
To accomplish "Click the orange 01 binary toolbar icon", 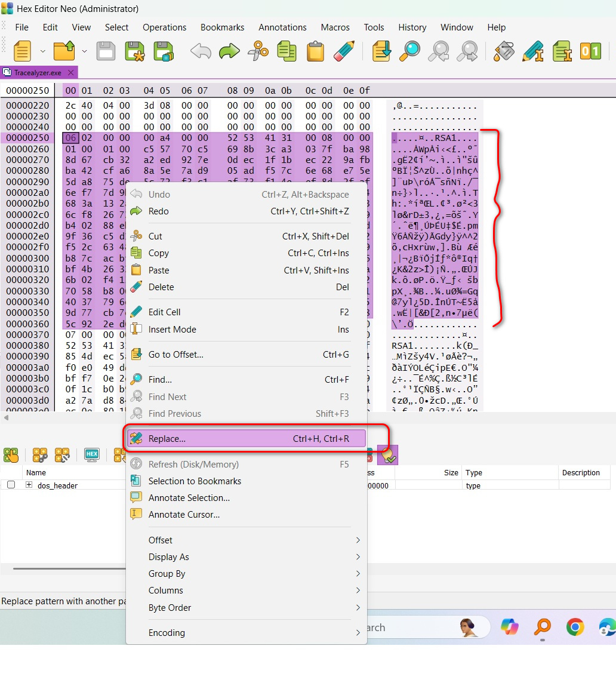I will [x=590, y=51].
